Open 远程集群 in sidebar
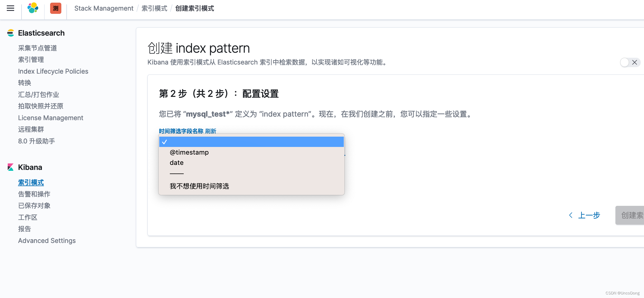This screenshot has width=644, height=298. (31, 129)
